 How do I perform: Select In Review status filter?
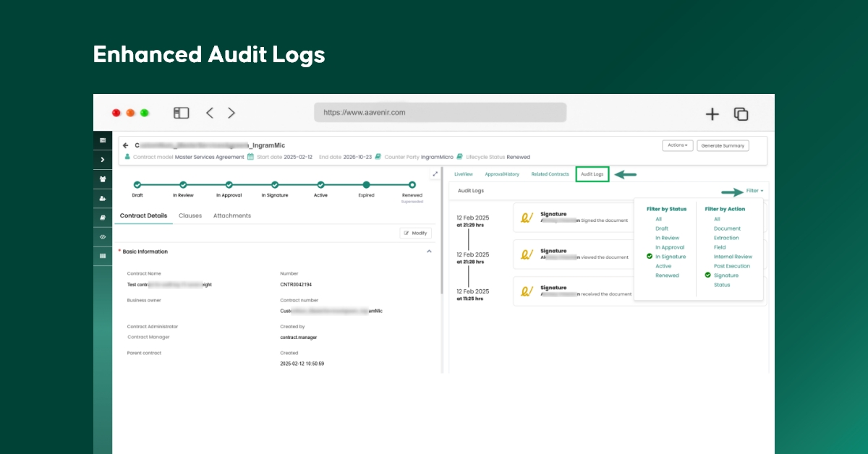[667, 238]
